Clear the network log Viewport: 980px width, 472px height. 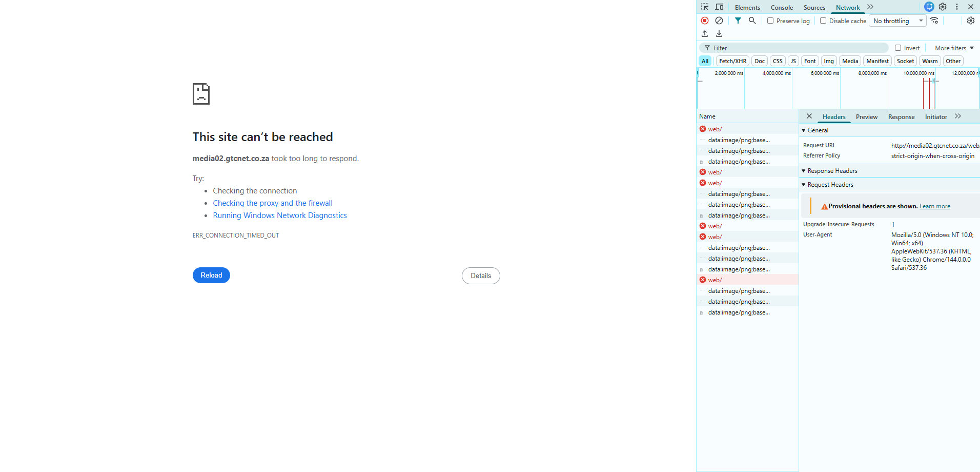pos(719,21)
